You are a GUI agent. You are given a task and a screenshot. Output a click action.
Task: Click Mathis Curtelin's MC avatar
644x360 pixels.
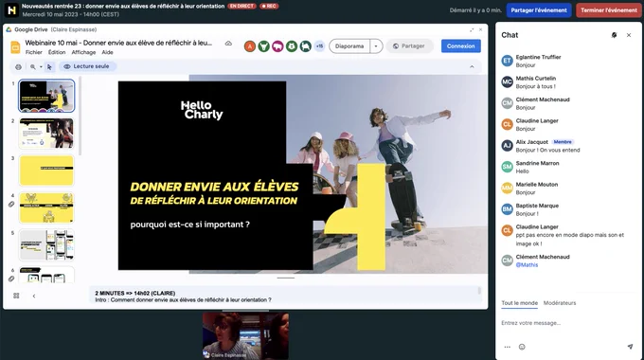(x=508, y=81)
